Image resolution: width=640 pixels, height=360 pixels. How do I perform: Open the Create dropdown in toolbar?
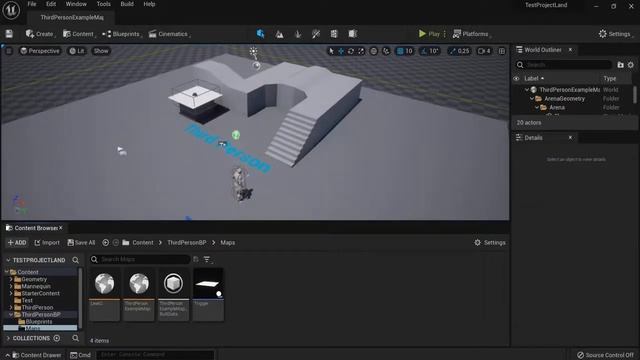(x=40, y=34)
